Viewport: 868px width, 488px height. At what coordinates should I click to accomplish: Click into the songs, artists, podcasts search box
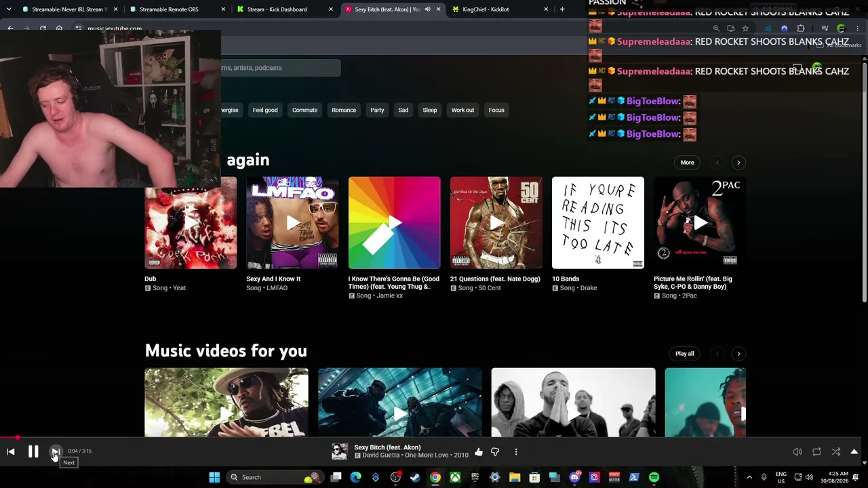point(280,68)
